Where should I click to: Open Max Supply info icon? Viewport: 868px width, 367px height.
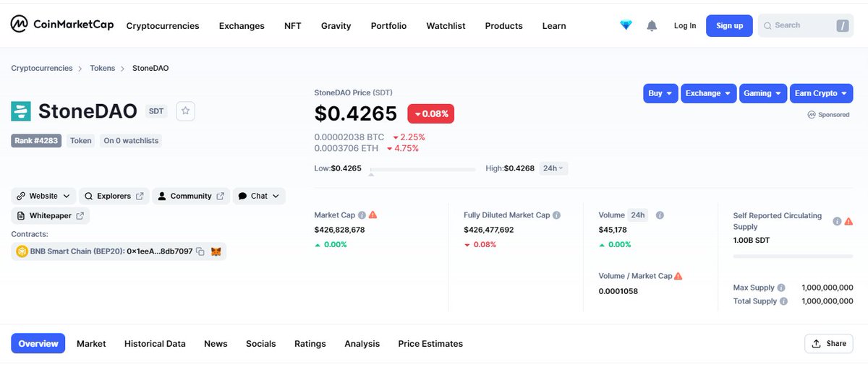tap(781, 288)
